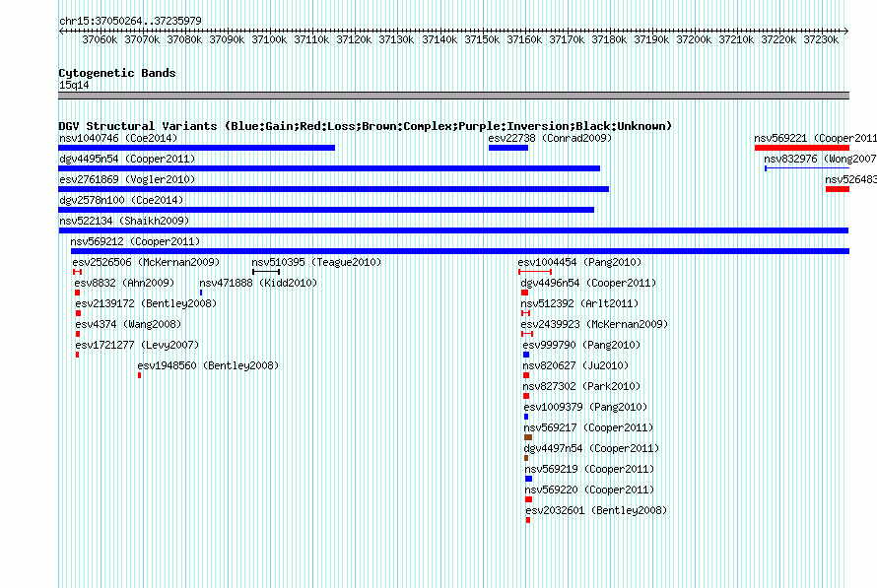Open variant esv1948560 (Bentley2008) label
The height and width of the screenshot is (588, 877).
[x=208, y=365]
